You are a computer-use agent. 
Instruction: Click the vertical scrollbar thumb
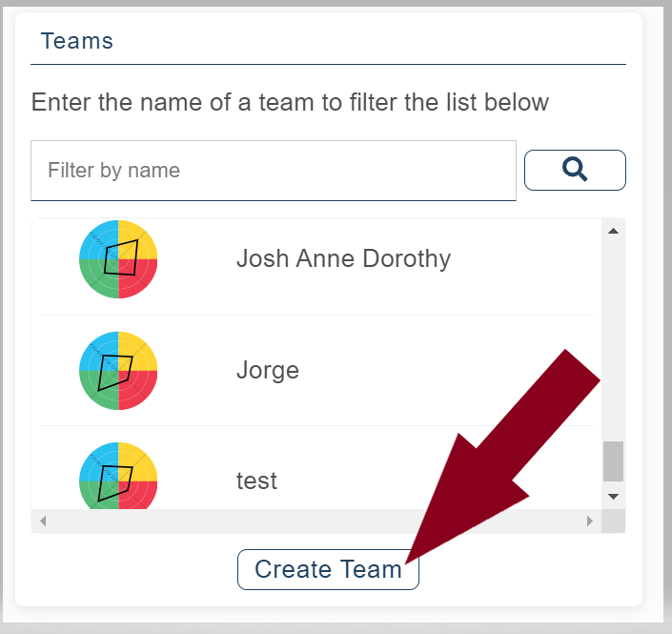(x=613, y=461)
